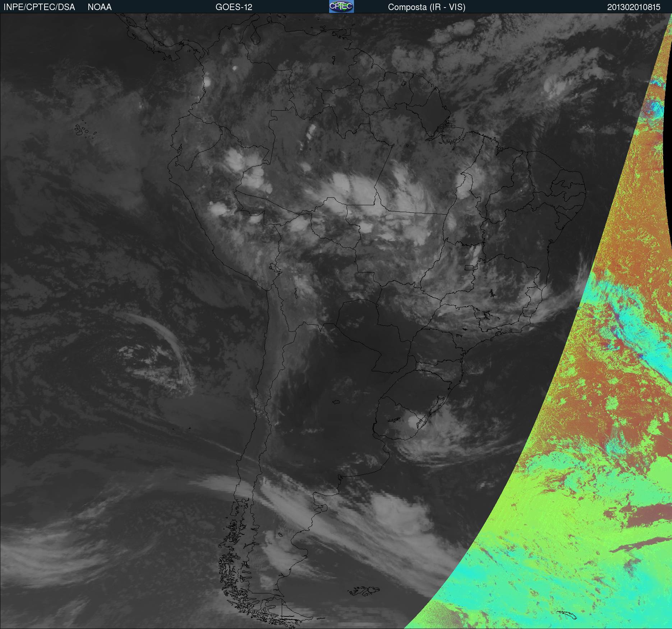Click the 'GOES-12' satellite label
The height and width of the screenshot is (629, 672).
pyautogui.click(x=234, y=7)
